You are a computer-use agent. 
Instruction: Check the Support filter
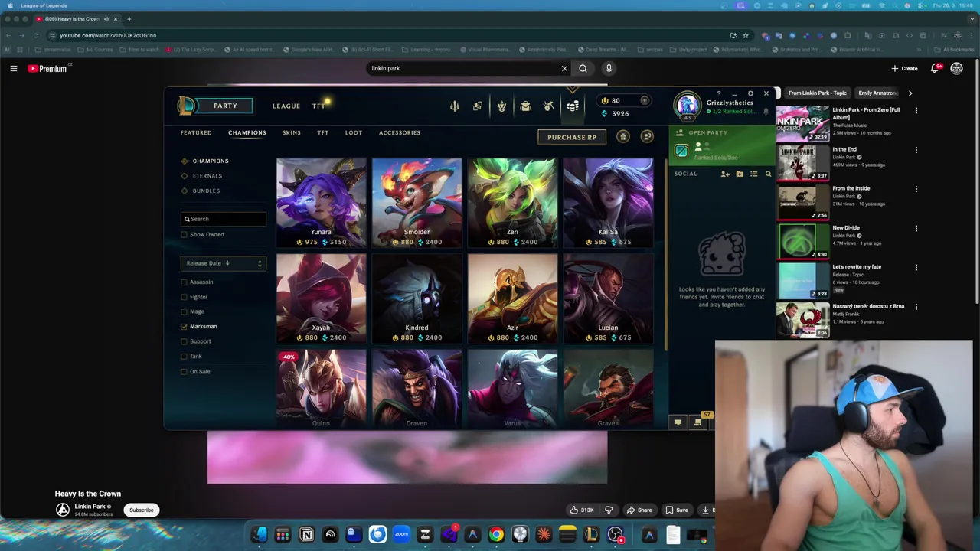(x=184, y=341)
